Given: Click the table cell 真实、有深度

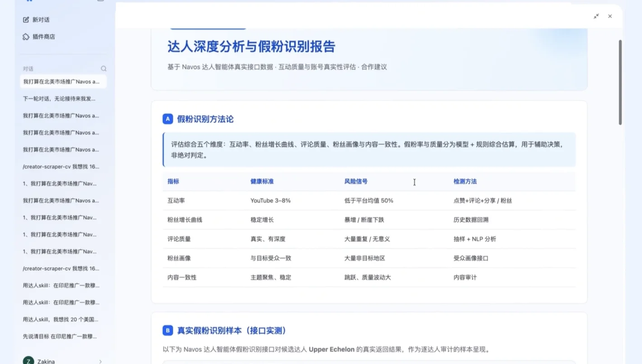Looking at the screenshot, I should (268, 239).
